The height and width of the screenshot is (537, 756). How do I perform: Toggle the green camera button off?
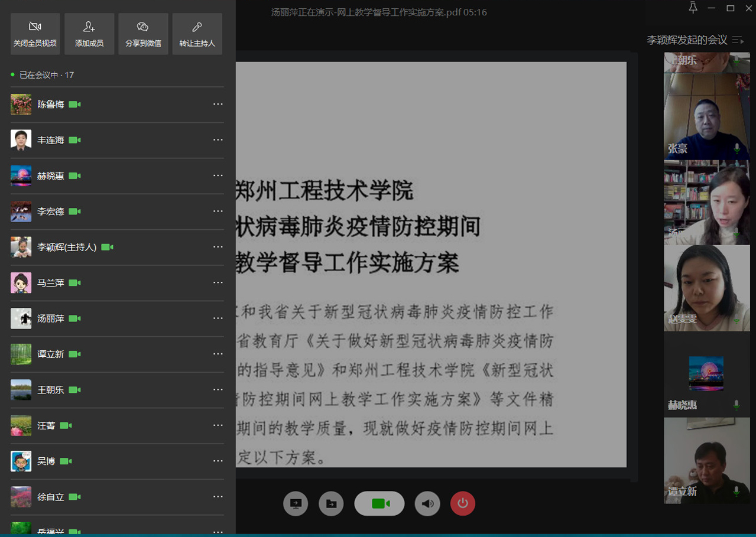coord(379,503)
